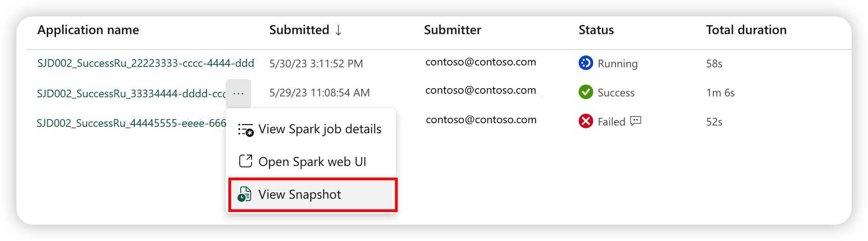The image size is (868, 241).
Task: Click the Submitted sort descending arrow
Action: (338, 30)
